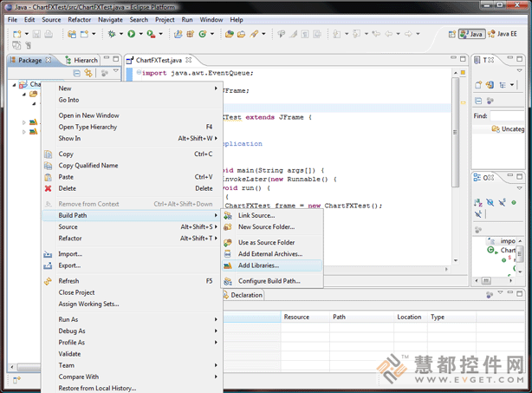Click the New Task icon in Task List
532x393 pixels.
[x=478, y=85]
